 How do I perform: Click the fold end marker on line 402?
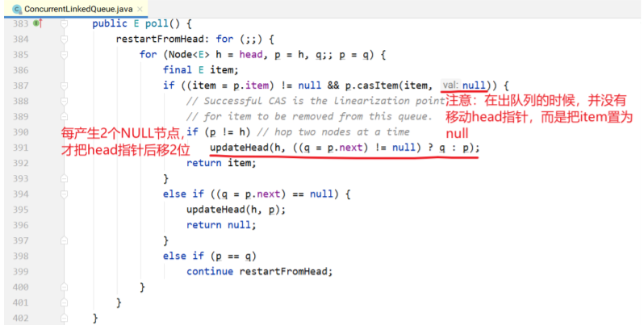65,318
